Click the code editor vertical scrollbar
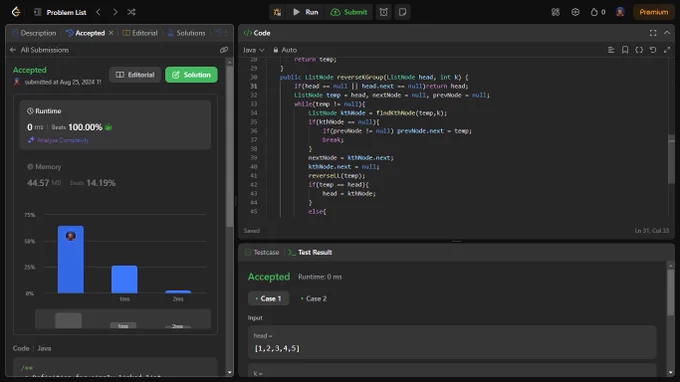This screenshot has width=680, height=382. click(671, 159)
